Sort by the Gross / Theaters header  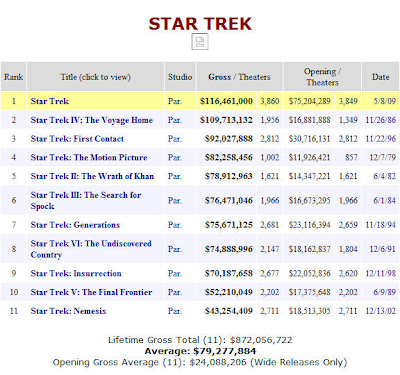pos(239,77)
